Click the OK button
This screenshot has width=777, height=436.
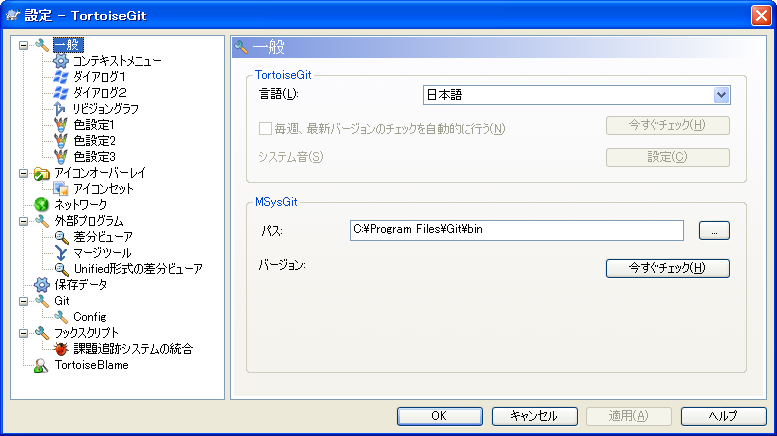click(440, 416)
